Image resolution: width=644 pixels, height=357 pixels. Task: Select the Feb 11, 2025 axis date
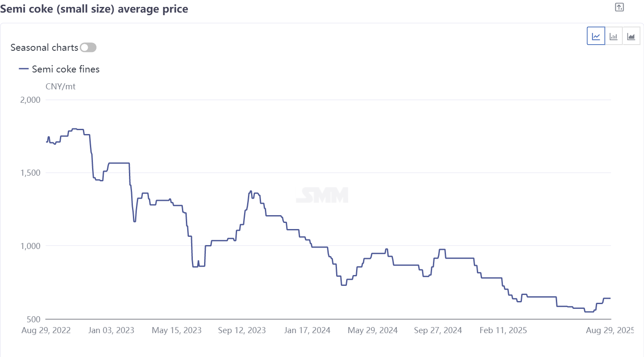503,331
